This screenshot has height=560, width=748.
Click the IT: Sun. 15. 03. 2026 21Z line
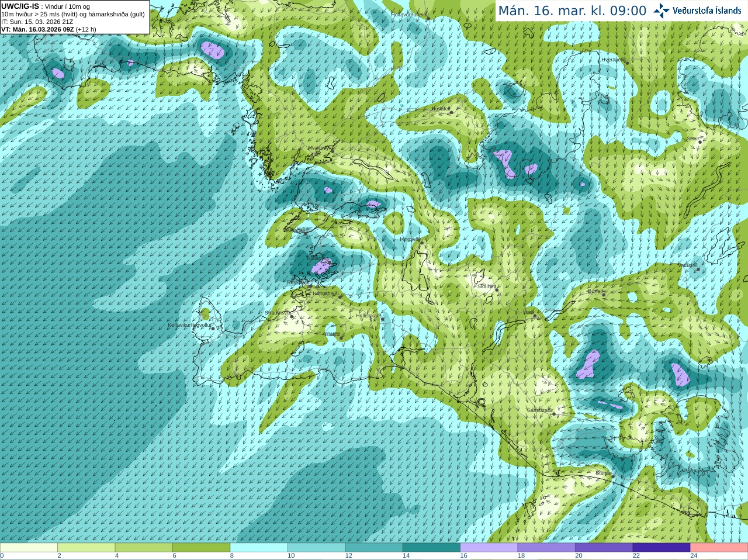(37, 22)
